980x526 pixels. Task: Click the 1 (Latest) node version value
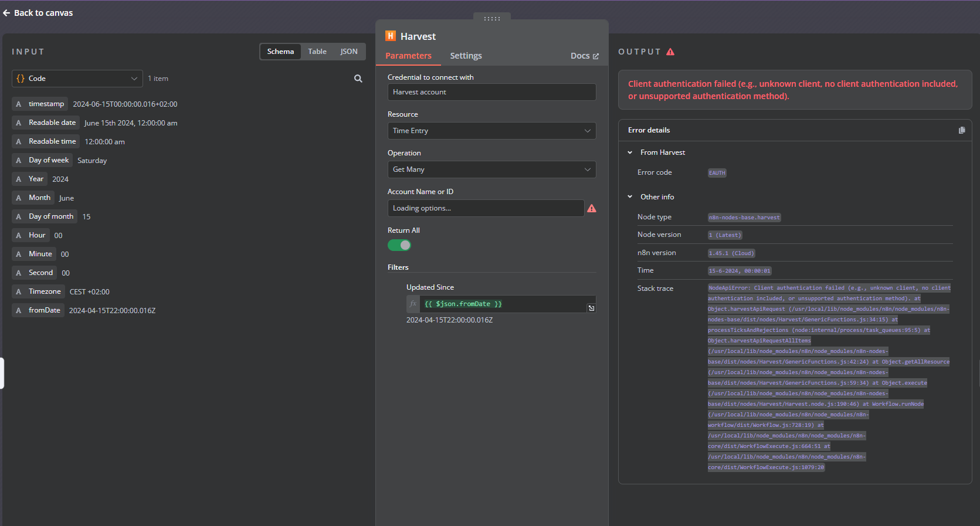pos(725,235)
